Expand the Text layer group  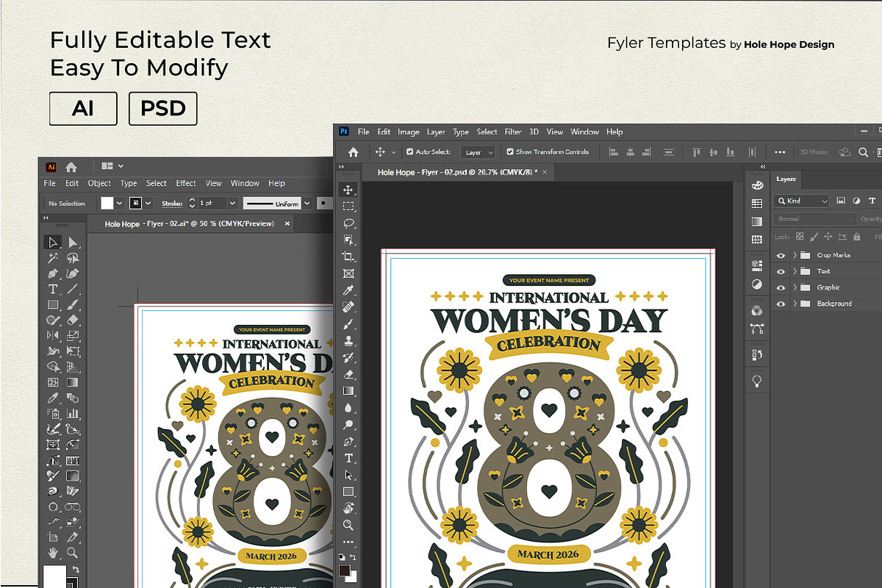coord(795,271)
